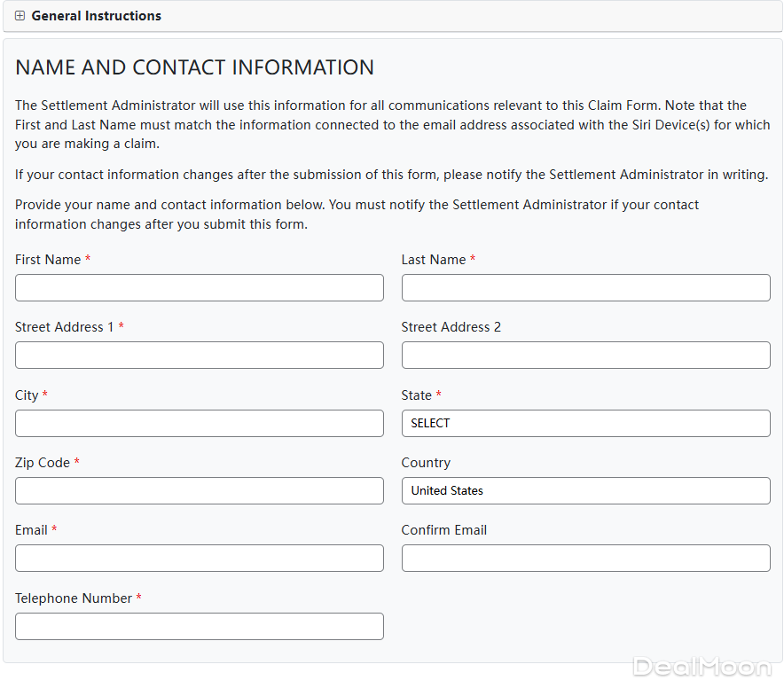Click the plus icon beside General Instructions

click(x=20, y=16)
